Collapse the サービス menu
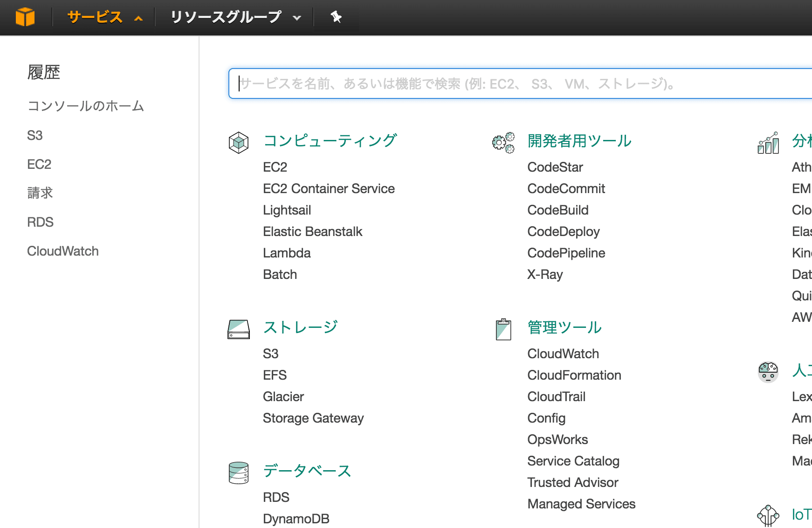Screen dimensions: 812x528 (x=104, y=17)
